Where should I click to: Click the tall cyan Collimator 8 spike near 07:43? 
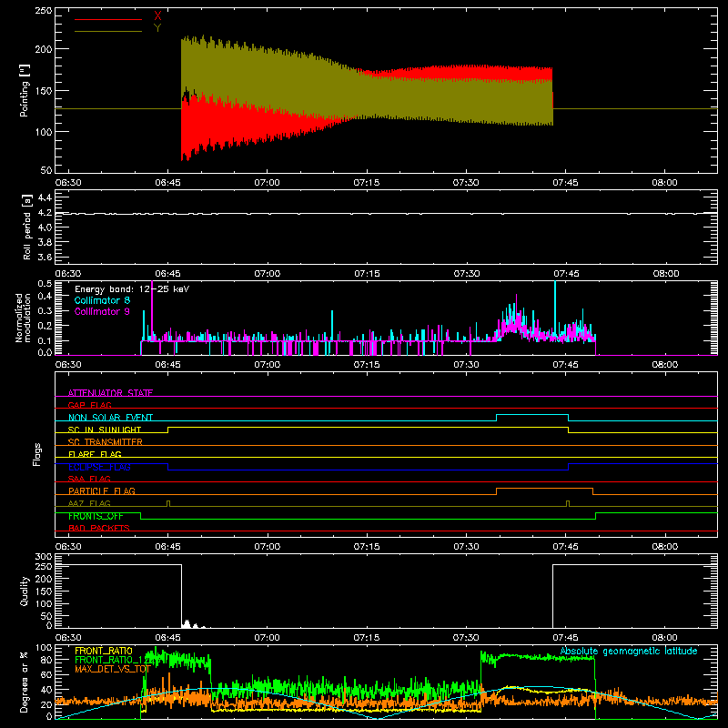[x=555, y=307]
